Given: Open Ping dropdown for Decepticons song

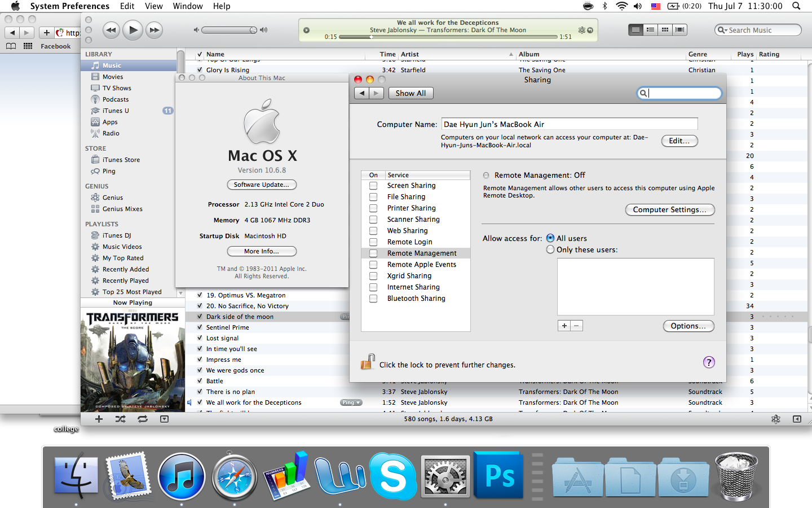Looking at the screenshot, I should (x=351, y=402).
